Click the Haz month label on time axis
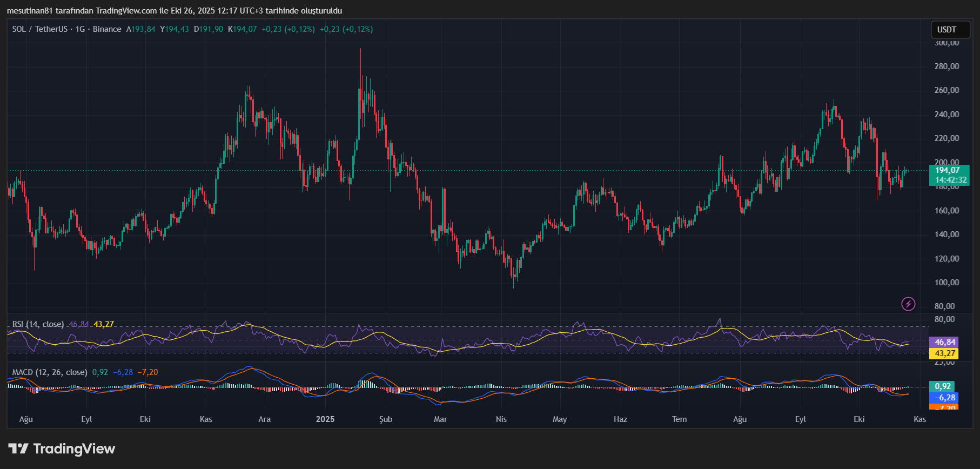The width and height of the screenshot is (980, 469). 620,419
